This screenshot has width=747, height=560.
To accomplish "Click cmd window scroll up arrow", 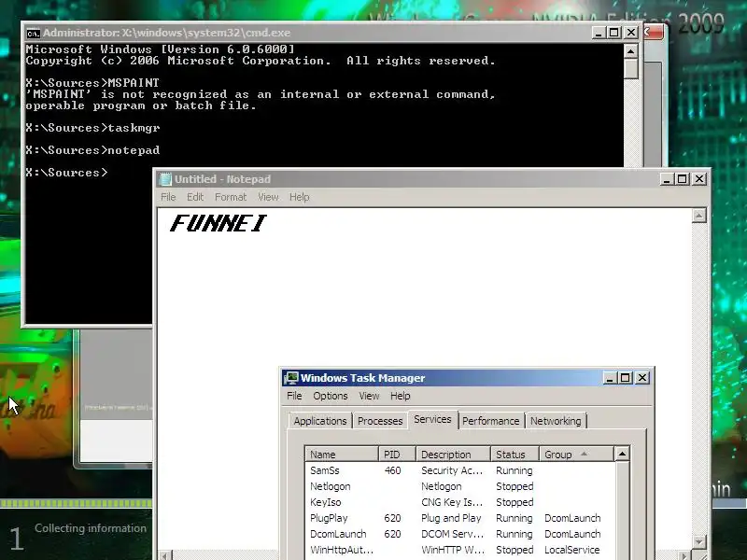I will tap(631, 51).
